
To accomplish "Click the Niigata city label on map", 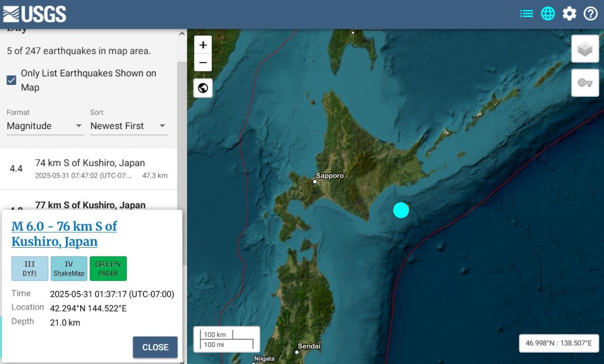I will (264, 359).
